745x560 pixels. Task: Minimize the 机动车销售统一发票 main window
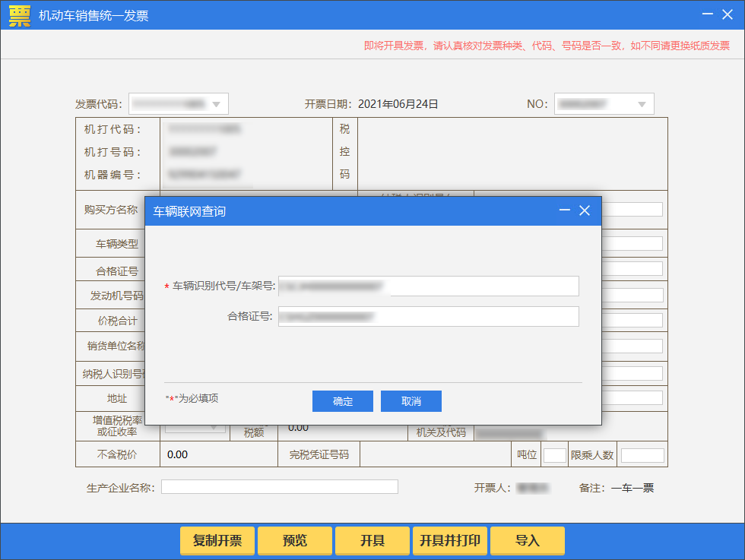(707, 15)
